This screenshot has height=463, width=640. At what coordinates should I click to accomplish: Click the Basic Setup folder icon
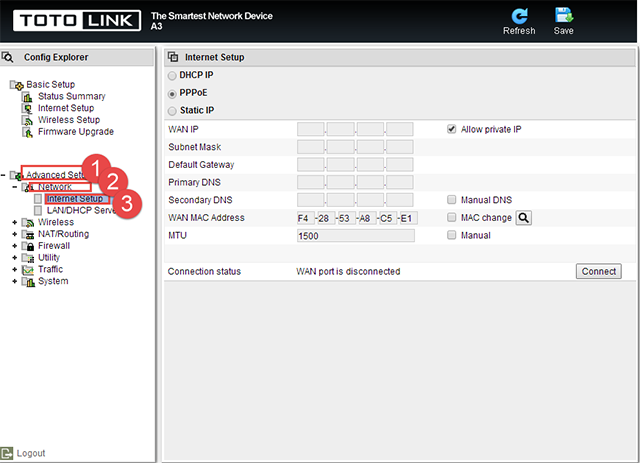coord(17,85)
